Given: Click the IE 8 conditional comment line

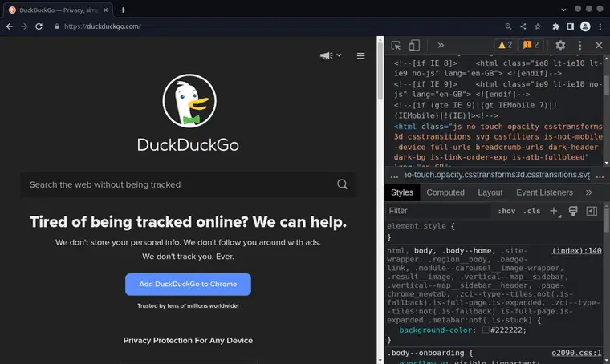Looking at the screenshot, I should [x=498, y=68].
